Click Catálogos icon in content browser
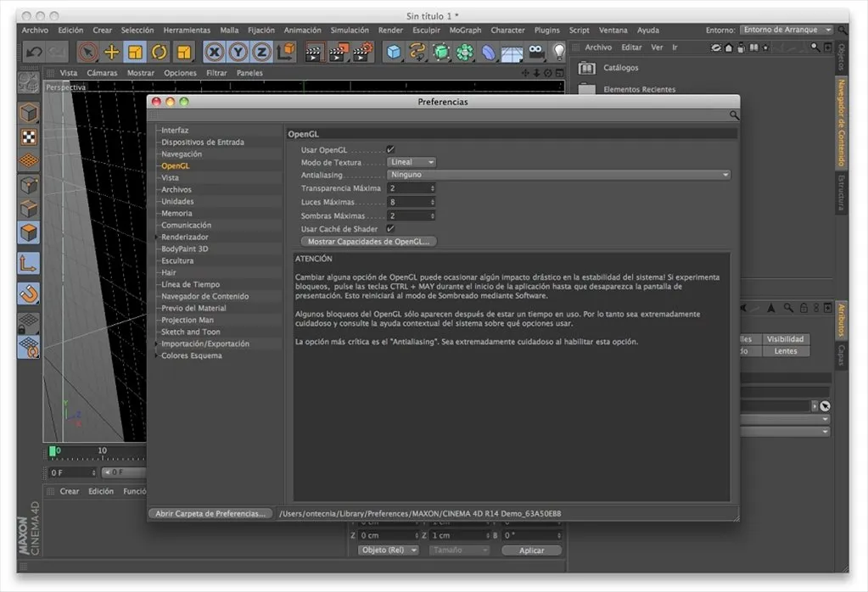 pos(587,68)
